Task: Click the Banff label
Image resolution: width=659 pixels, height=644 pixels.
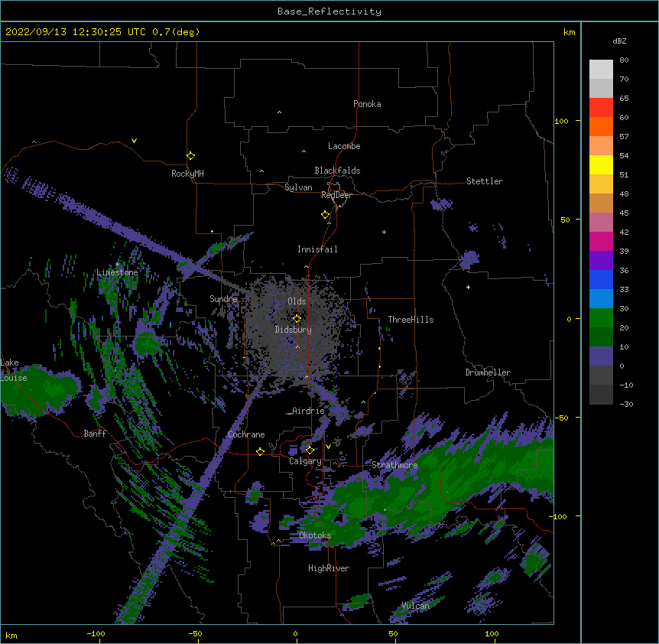Action: pyautogui.click(x=95, y=434)
